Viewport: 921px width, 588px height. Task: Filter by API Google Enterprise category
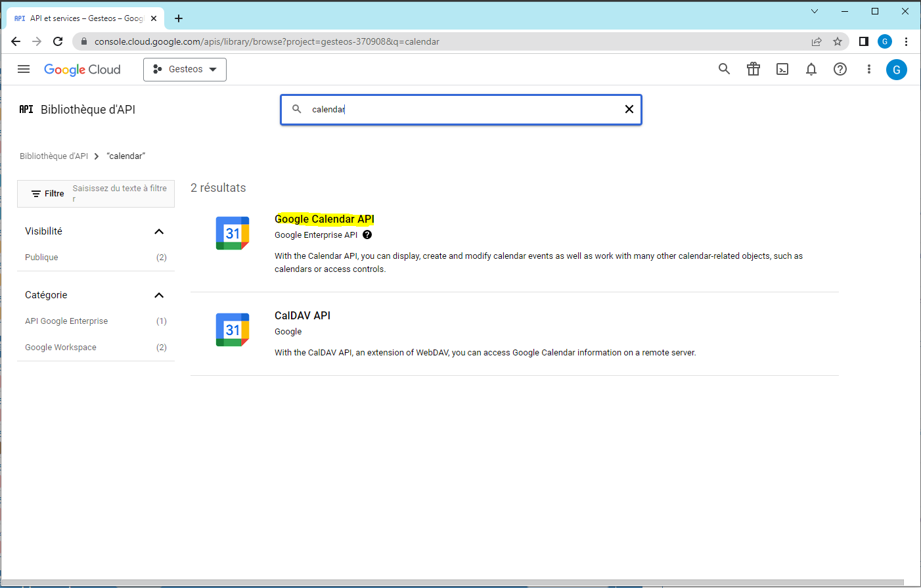coord(66,321)
